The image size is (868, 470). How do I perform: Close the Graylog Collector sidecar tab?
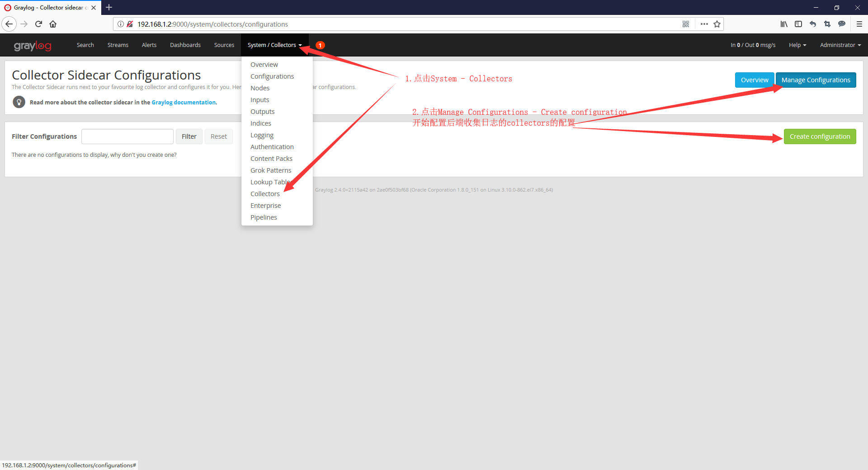[x=94, y=8]
